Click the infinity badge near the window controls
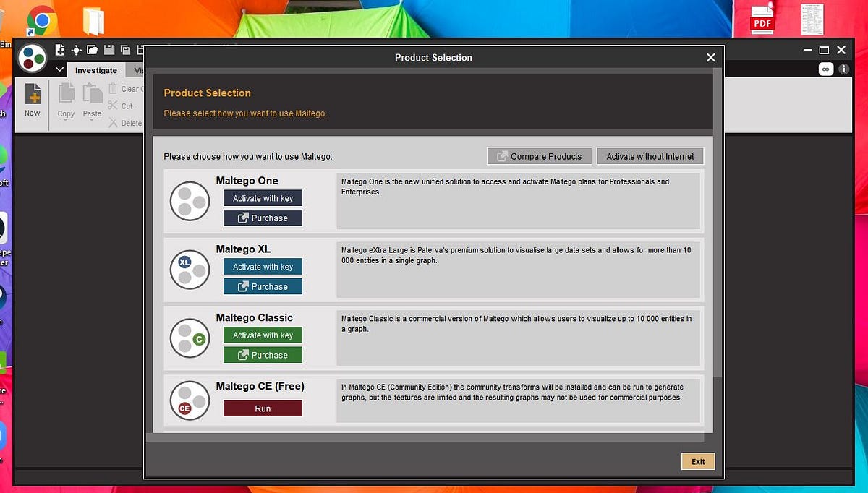Viewport: 868px width, 493px height. 825,69
